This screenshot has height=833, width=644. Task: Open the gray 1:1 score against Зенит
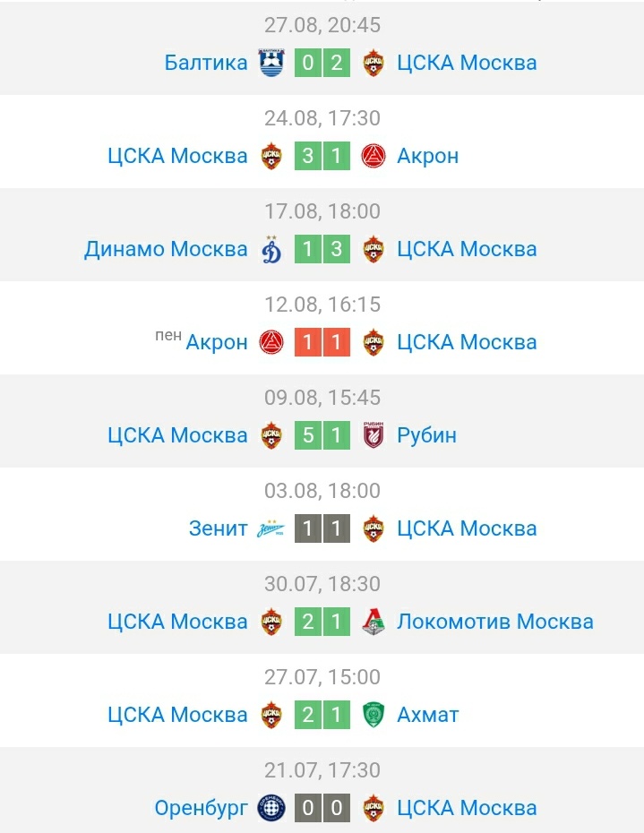click(x=322, y=528)
